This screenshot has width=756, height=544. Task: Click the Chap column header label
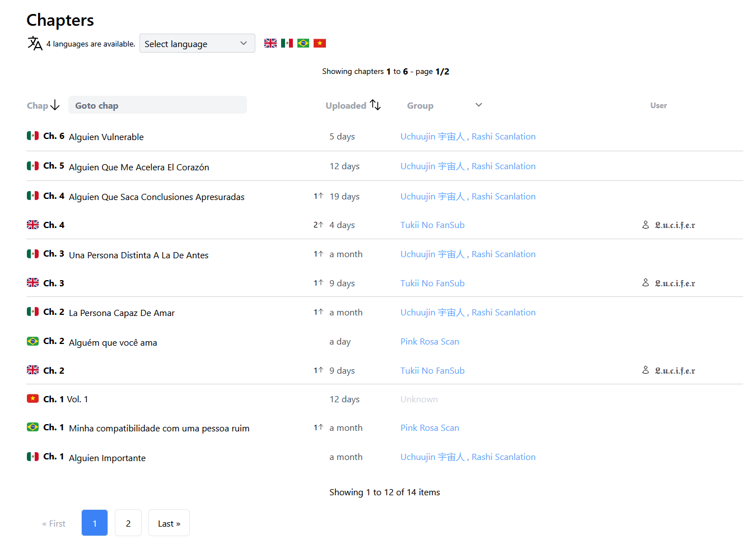tap(38, 105)
